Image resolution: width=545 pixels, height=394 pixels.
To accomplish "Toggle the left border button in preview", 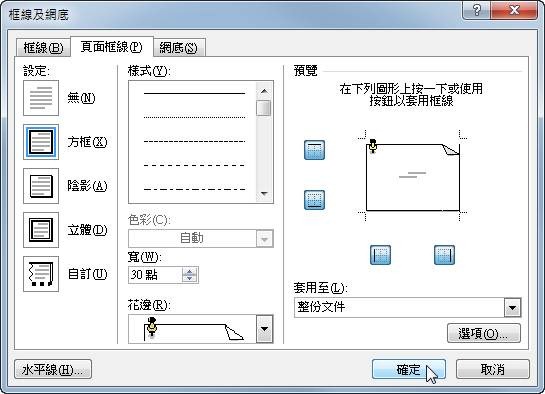I will coord(380,255).
